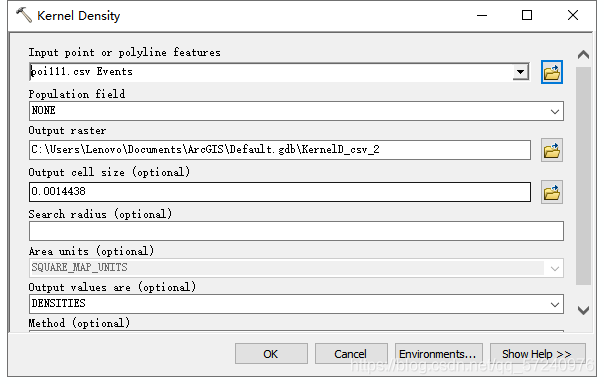Click the Kernel Density hammer title icon
This screenshot has height=384, width=604.
24,15
